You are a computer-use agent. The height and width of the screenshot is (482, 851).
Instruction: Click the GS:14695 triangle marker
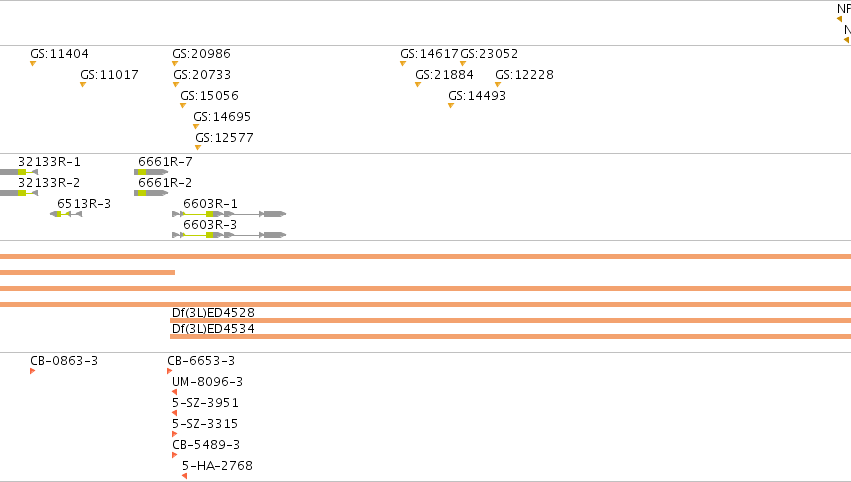(196, 126)
